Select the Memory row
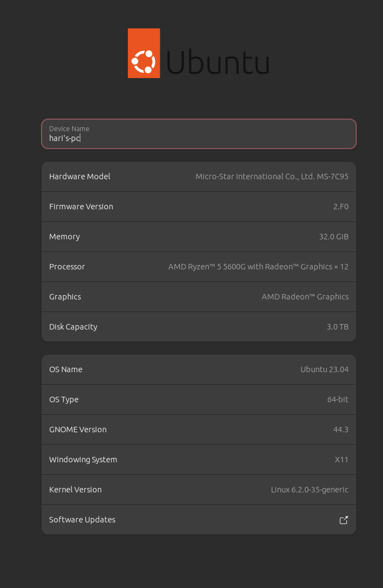 coord(199,237)
